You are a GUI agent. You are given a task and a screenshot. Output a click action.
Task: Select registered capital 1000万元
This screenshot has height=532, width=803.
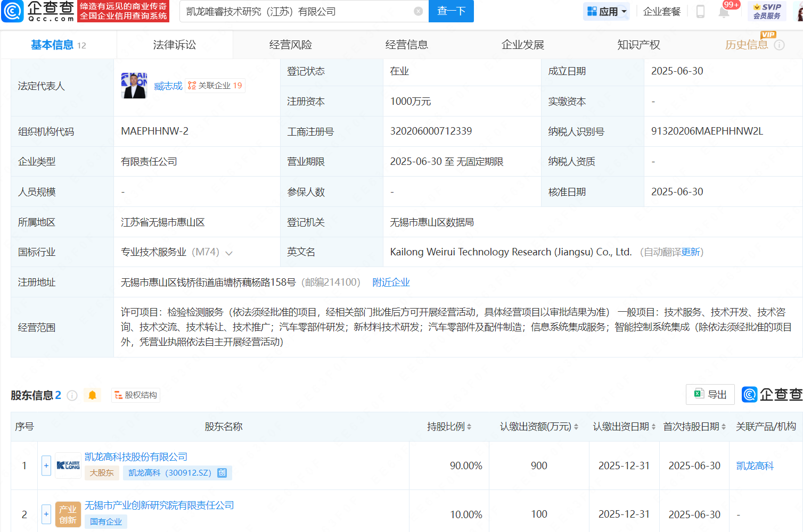pyautogui.click(x=411, y=102)
